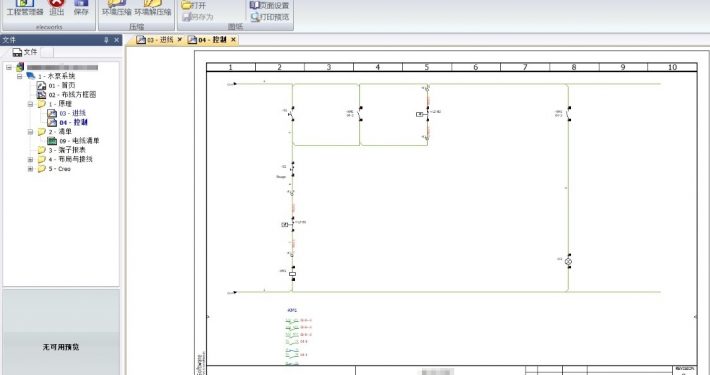The height and width of the screenshot is (375, 710).
Task: Click the lamp symbol in column 8
Action: [569, 261]
